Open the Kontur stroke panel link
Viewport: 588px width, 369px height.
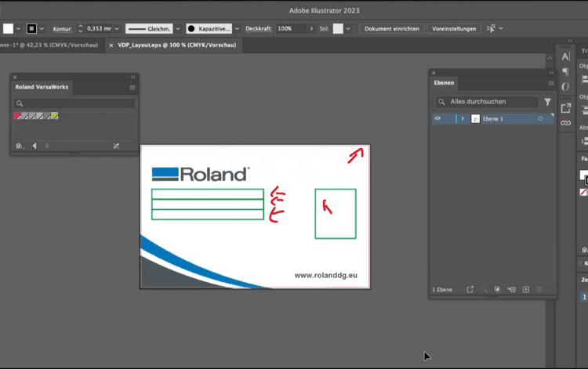point(62,29)
